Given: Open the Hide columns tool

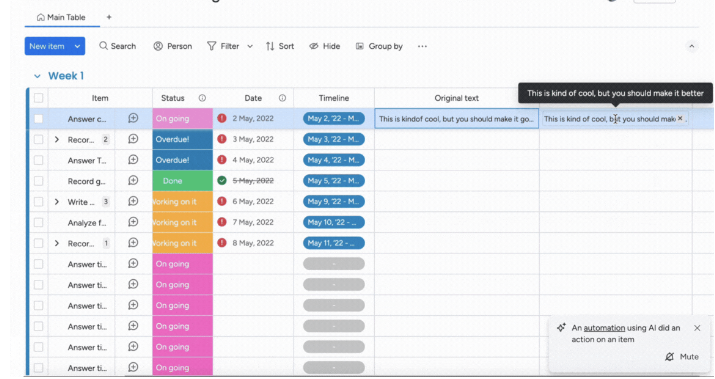Looking at the screenshot, I should point(325,46).
